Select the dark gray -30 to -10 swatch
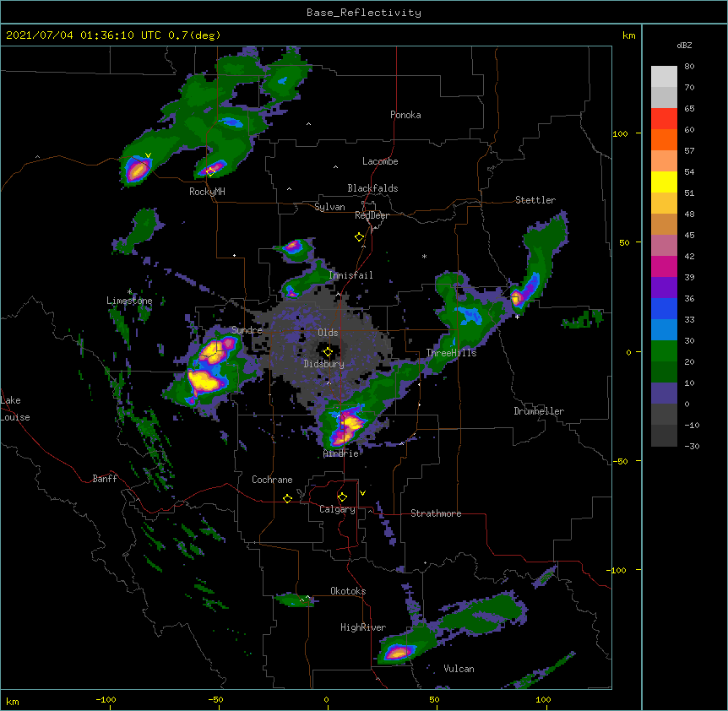The width and height of the screenshot is (728, 711). tap(664, 436)
